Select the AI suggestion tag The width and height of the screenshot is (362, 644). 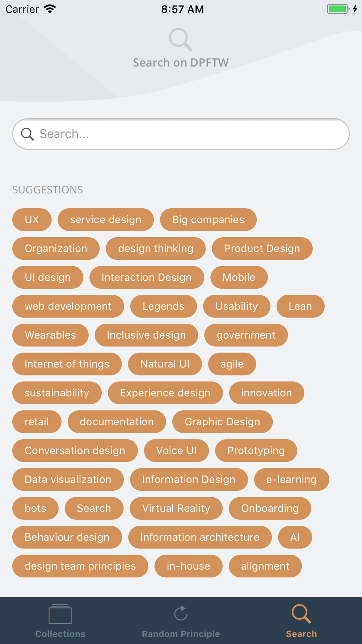tap(295, 537)
